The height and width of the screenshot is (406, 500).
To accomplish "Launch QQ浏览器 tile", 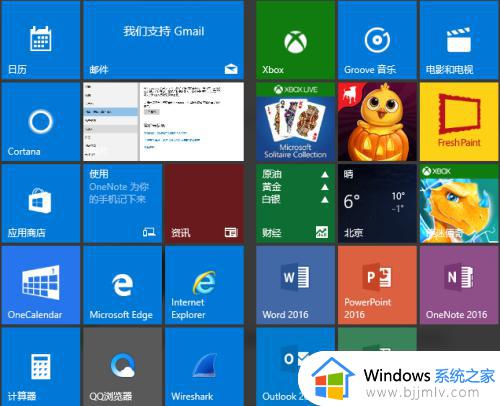I will coord(123,367).
